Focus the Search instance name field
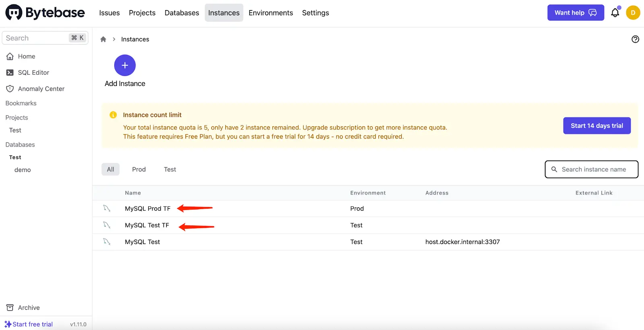 592,169
